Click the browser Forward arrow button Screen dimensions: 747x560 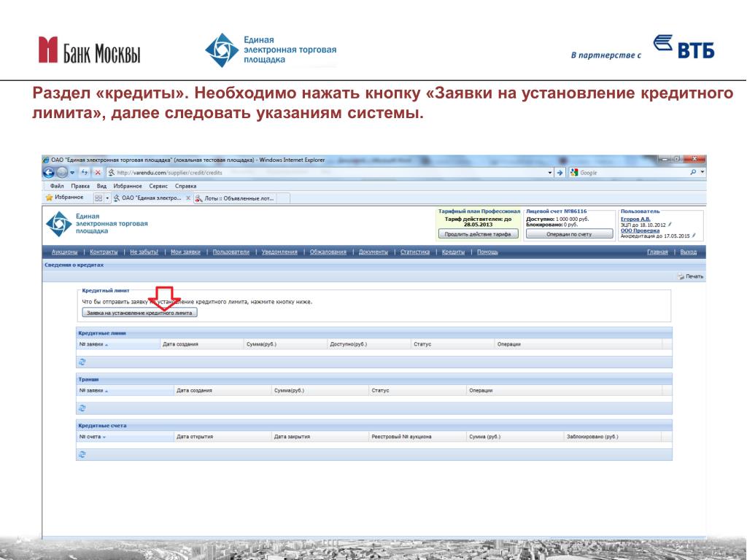62,172
